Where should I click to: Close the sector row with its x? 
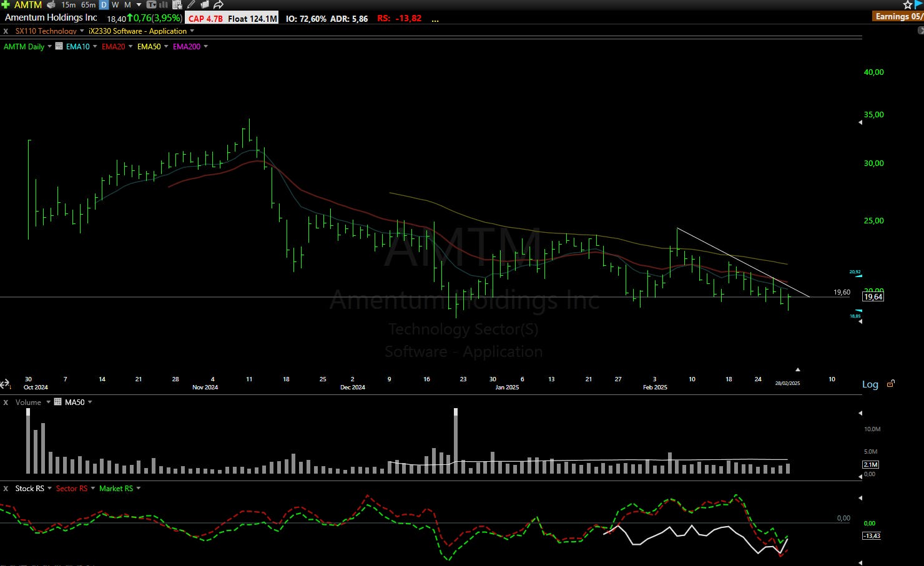tap(6, 31)
